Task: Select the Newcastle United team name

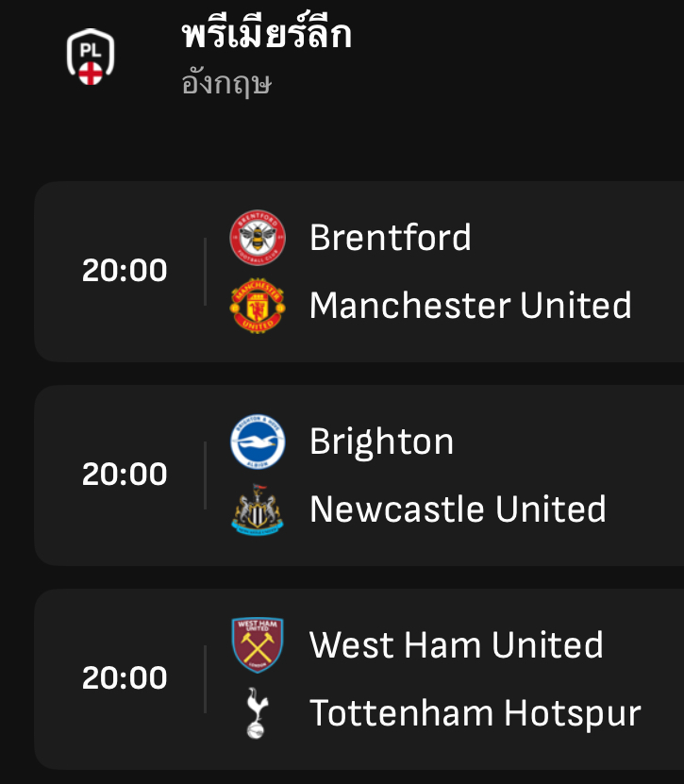Action: point(458,509)
